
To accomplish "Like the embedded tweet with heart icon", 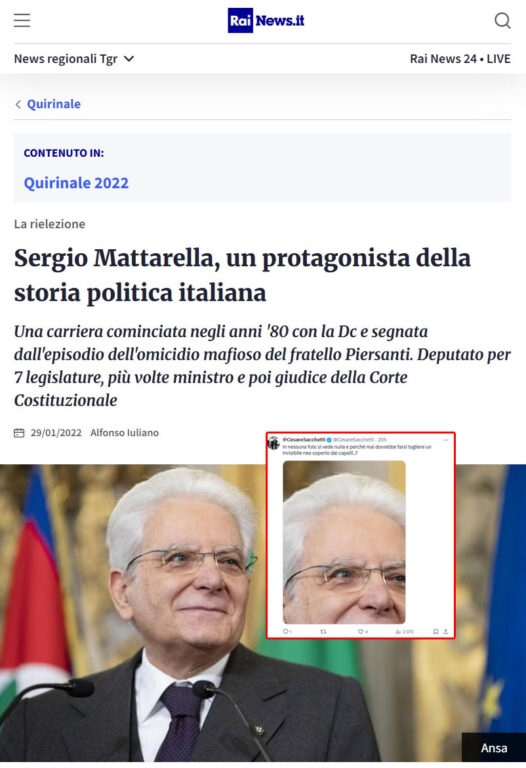I will (x=361, y=631).
